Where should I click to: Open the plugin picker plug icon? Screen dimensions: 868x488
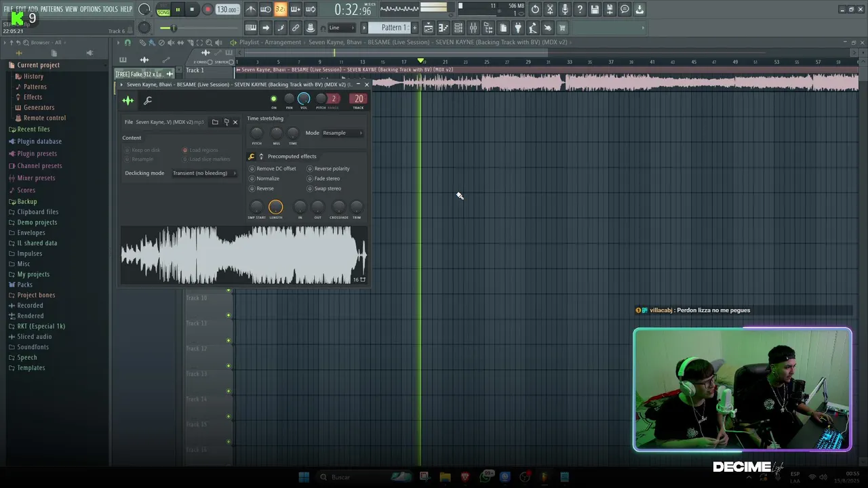(517, 28)
